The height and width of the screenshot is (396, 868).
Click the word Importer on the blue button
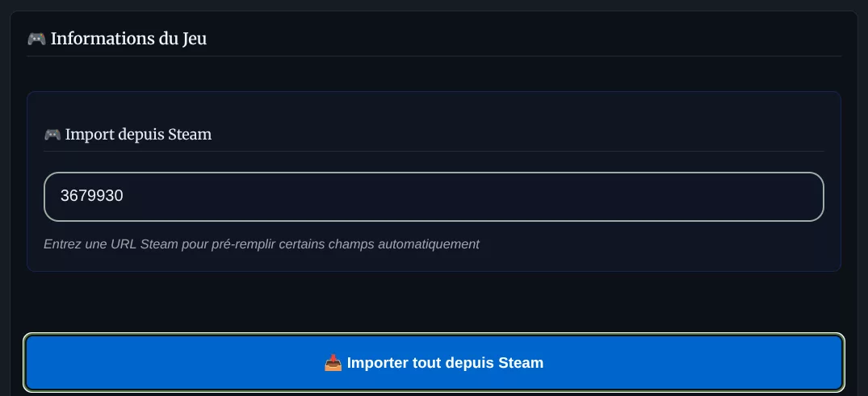pos(377,363)
